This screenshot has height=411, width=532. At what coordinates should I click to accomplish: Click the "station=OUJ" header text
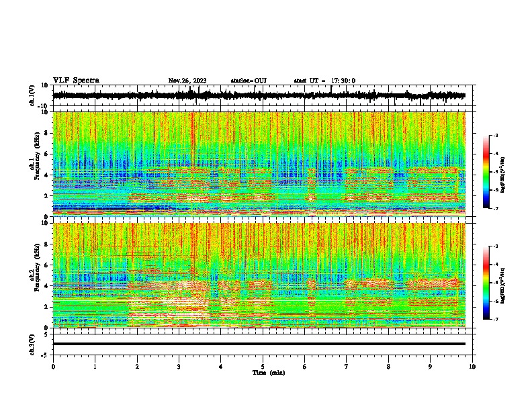point(249,81)
